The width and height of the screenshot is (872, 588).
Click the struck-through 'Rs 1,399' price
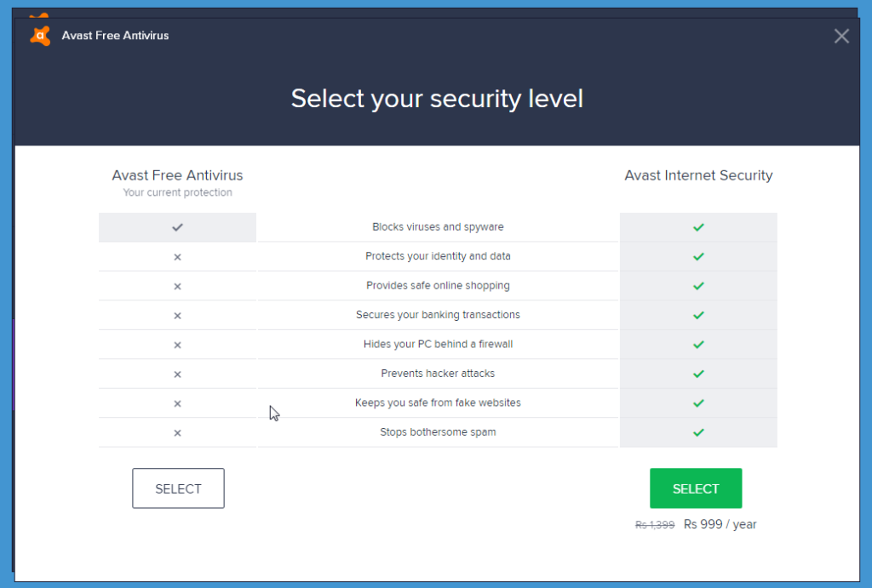[x=655, y=525]
